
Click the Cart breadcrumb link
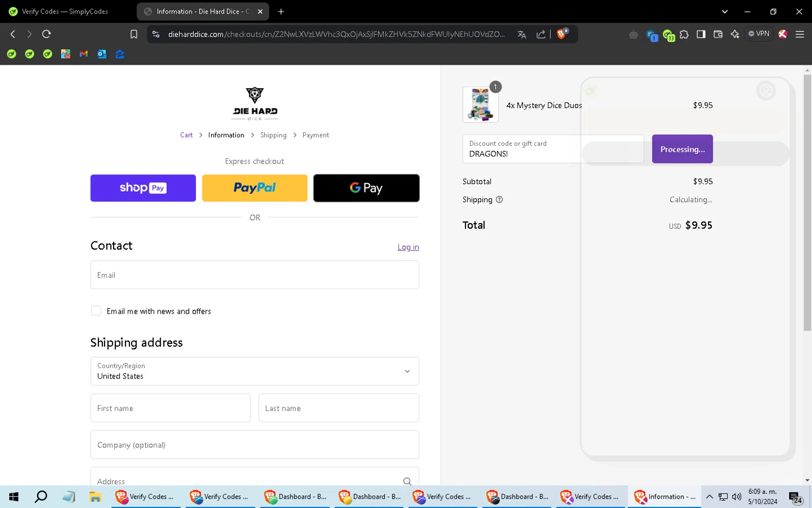(x=186, y=135)
